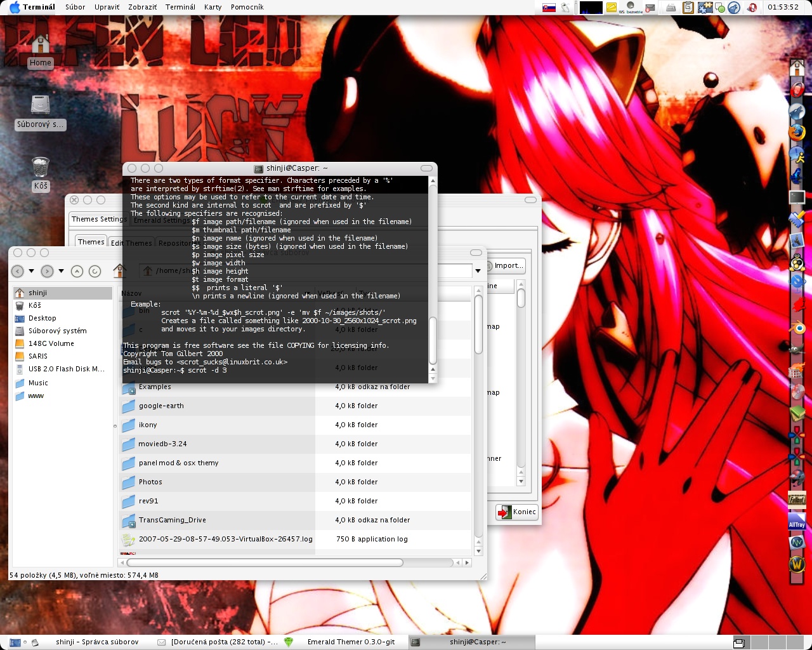
Task: Open the Súborový systém desktop drive icon
Action: click(40, 111)
